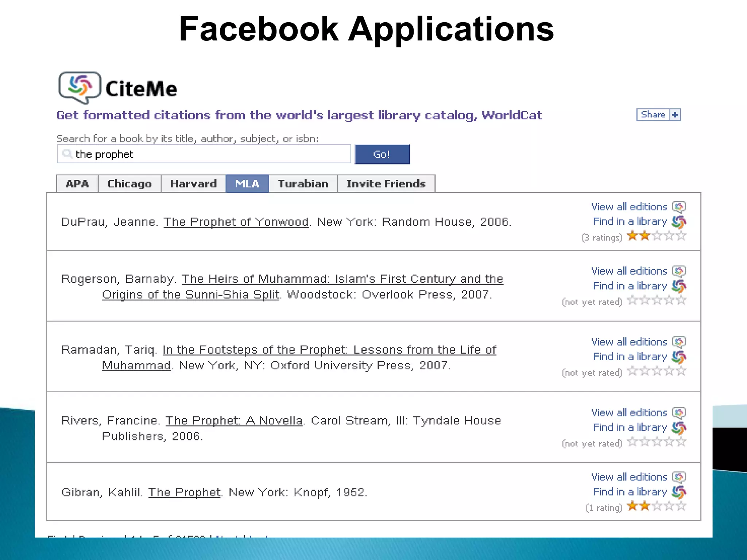Click the CiteMe speech-bubble logo
The width and height of the screenshot is (747, 560).
pyautogui.click(x=80, y=87)
